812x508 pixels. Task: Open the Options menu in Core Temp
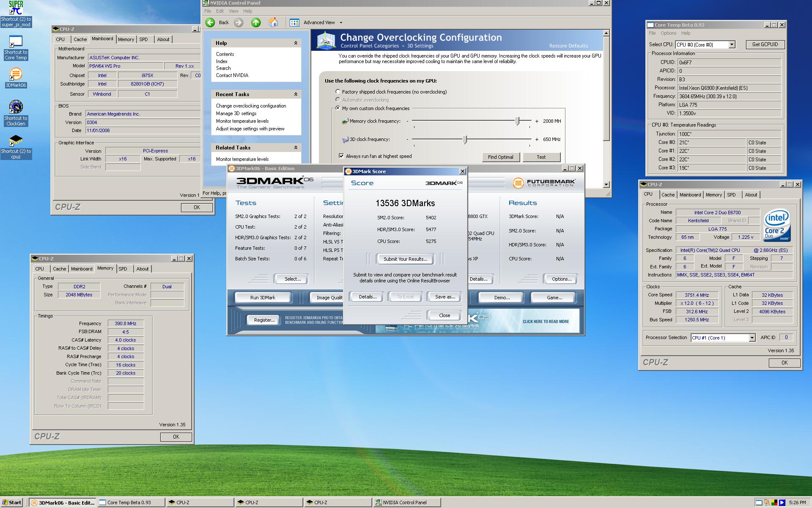click(x=668, y=33)
